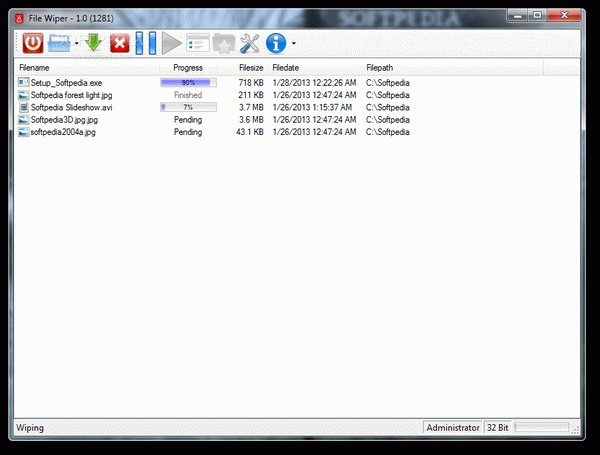Click Pending status of softpedia2004a.jpg

(x=188, y=132)
